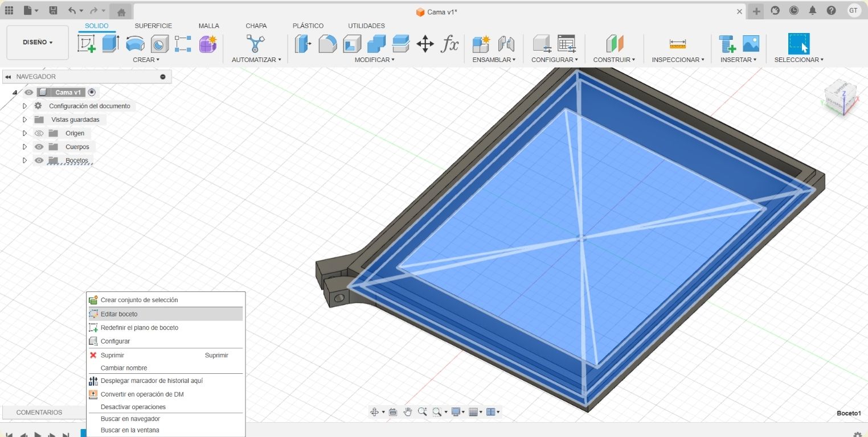This screenshot has width=868, height=437.
Task: Open the INSPECCIONAR dropdown menu
Action: (x=678, y=60)
